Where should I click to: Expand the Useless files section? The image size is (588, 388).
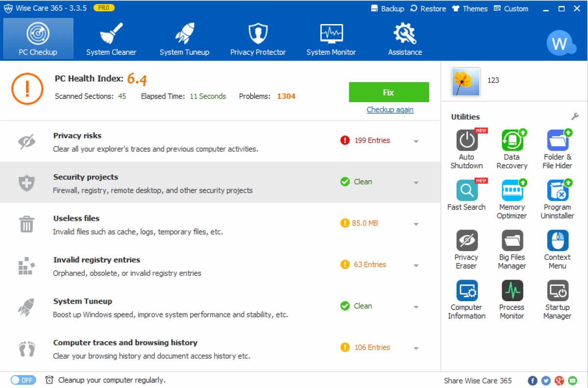[x=416, y=224]
